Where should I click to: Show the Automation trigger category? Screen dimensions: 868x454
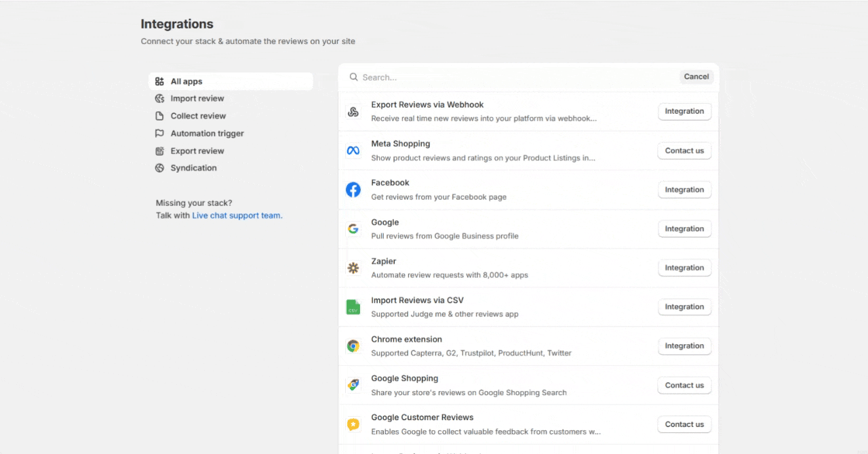click(x=207, y=133)
